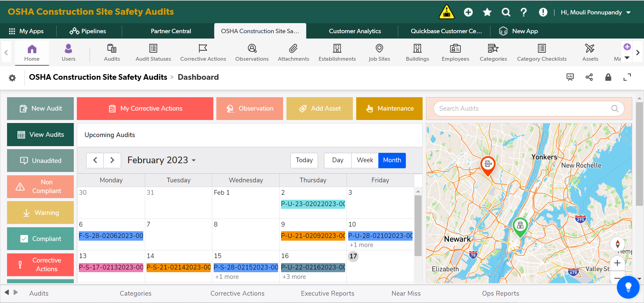Open Buildings table icon
Screen dimensions: 644x303
tap(417, 53)
